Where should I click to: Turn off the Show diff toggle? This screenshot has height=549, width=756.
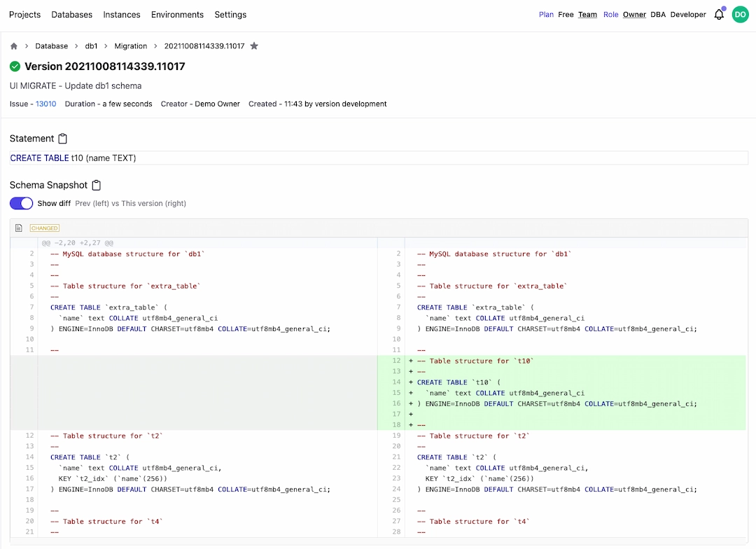coord(22,203)
